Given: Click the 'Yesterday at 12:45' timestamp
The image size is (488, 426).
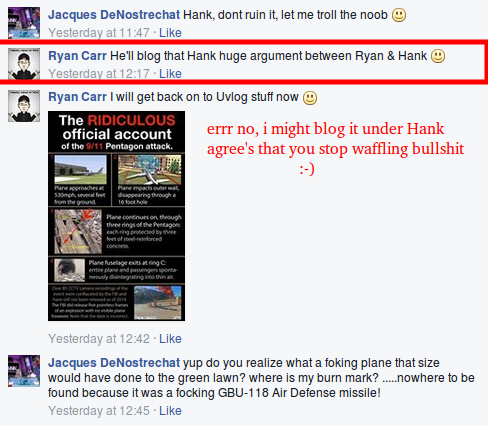Looking at the screenshot, I should pos(99,411).
